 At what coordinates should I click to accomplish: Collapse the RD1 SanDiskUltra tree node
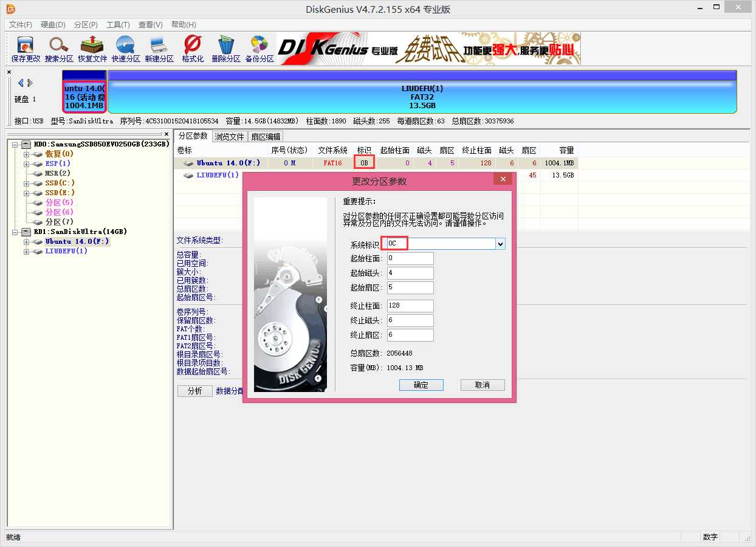15,232
